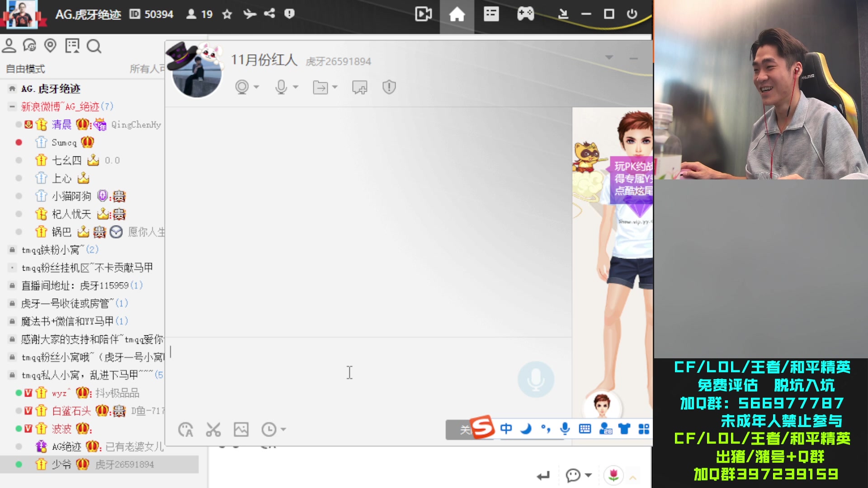
Task: Insert an image using picture icon
Action: [x=241, y=429]
